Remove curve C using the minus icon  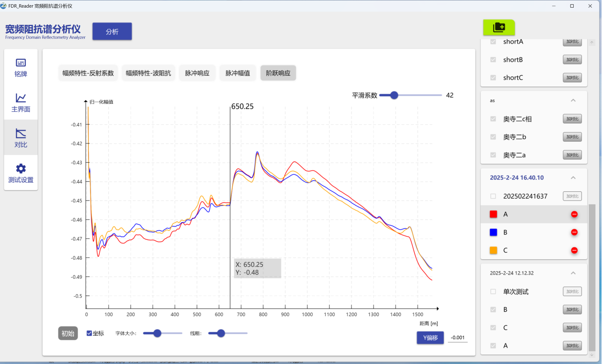[x=574, y=250]
